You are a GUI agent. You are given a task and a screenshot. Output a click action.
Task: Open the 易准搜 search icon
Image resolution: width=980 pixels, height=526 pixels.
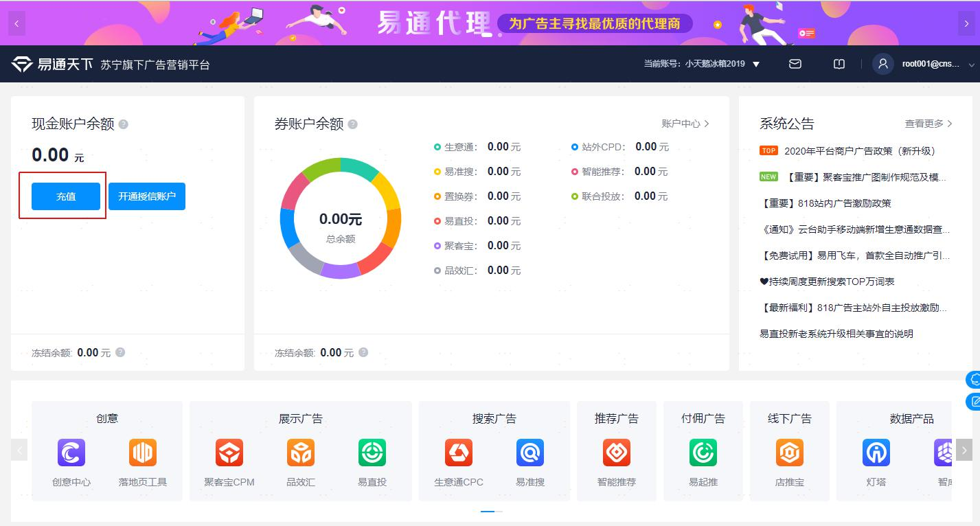click(530, 453)
